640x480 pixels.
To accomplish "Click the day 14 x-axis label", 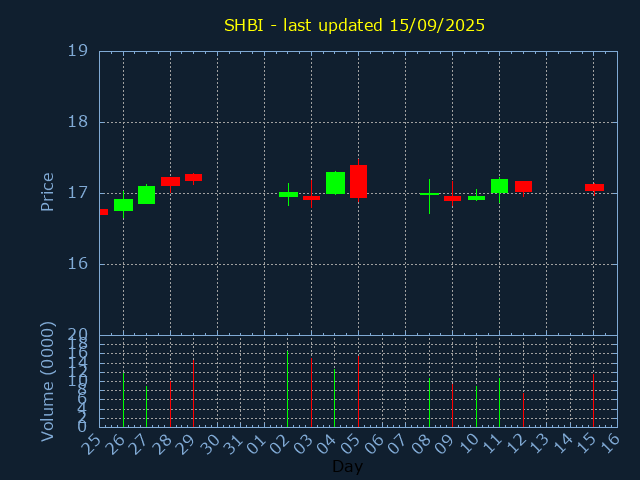I will click(562, 444).
